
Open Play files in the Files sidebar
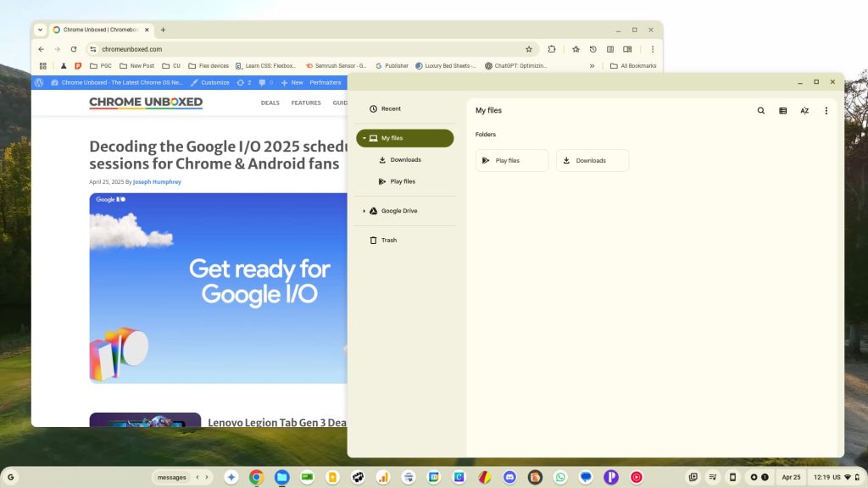pyautogui.click(x=404, y=181)
